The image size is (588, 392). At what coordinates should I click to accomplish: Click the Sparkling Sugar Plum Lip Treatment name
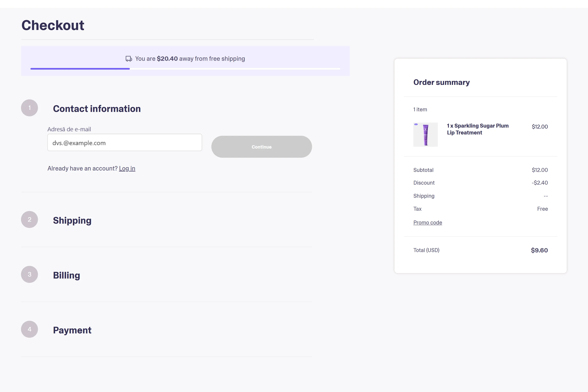pos(477,129)
